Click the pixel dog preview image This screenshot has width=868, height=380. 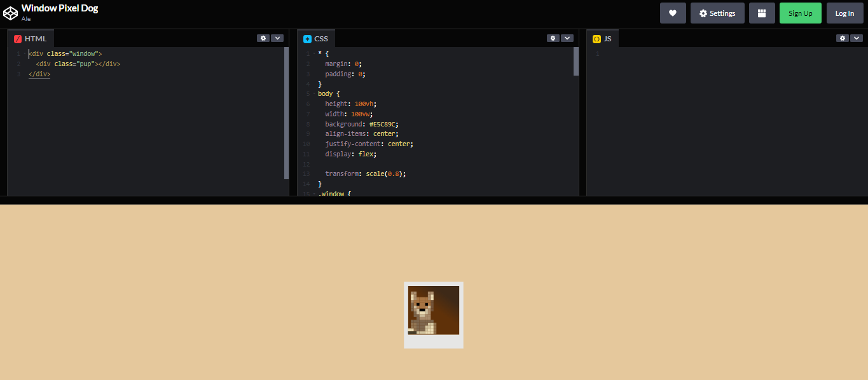coord(433,311)
